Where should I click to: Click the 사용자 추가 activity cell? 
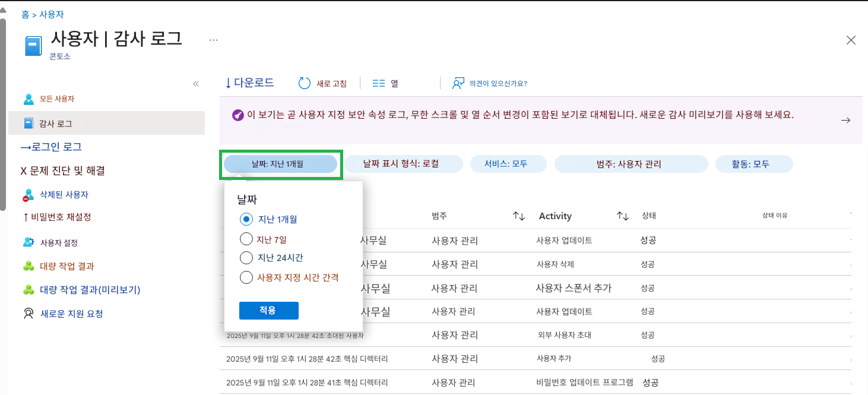[554, 359]
